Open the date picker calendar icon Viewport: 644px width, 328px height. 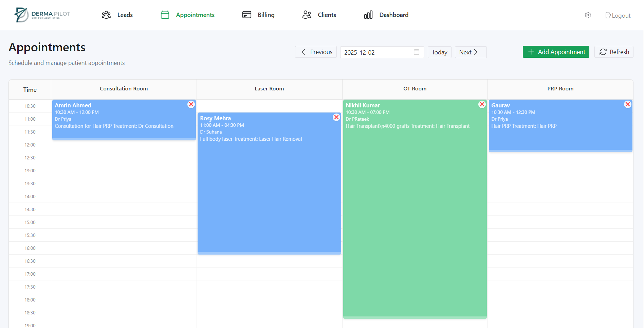click(x=417, y=52)
